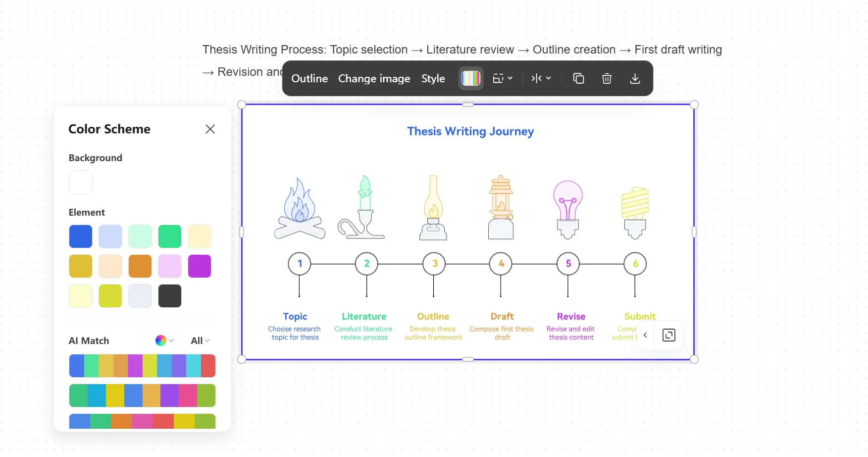Click the Change image button

point(374,78)
